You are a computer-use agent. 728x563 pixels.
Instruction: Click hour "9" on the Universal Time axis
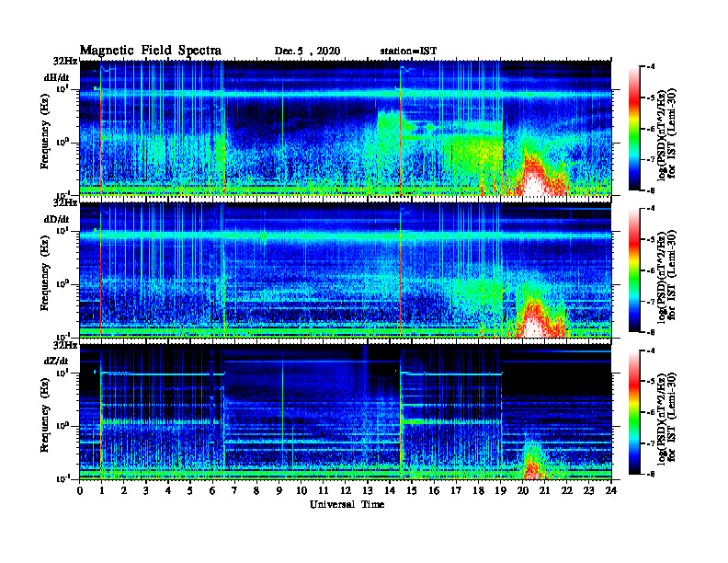279,491
